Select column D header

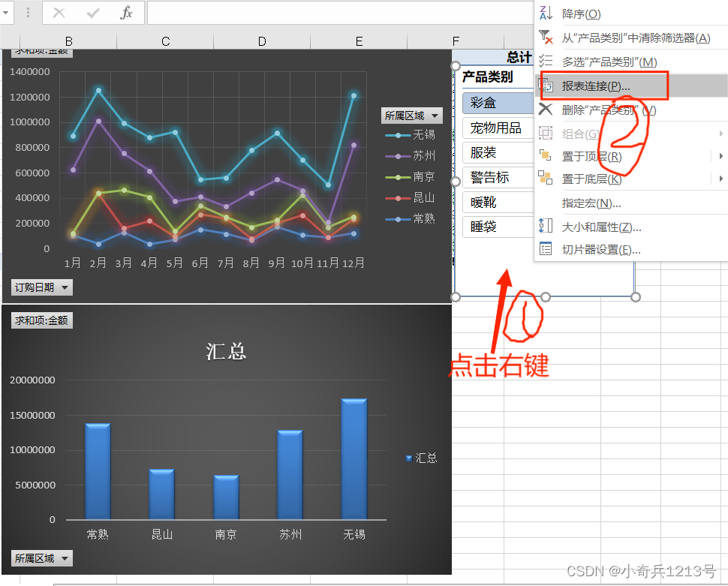(x=262, y=41)
